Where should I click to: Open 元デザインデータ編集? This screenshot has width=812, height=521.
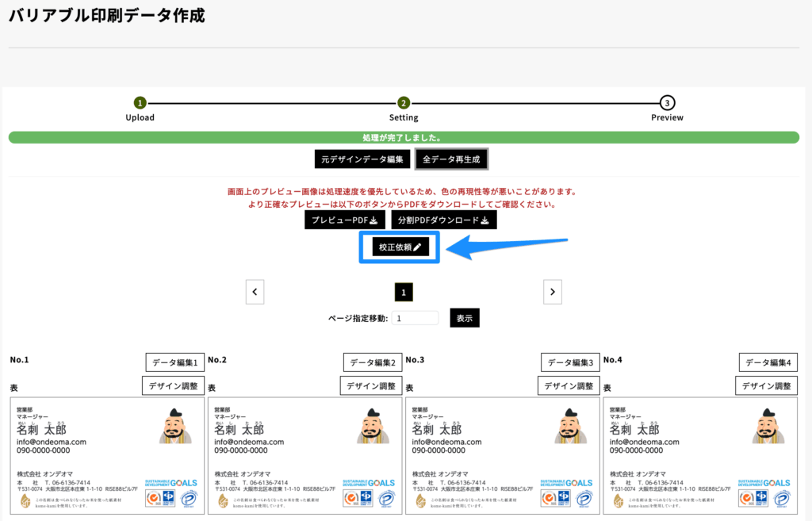click(x=362, y=159)
